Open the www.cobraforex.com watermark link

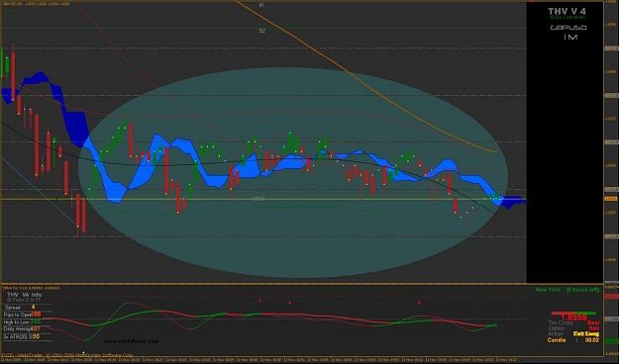(132, 341)
